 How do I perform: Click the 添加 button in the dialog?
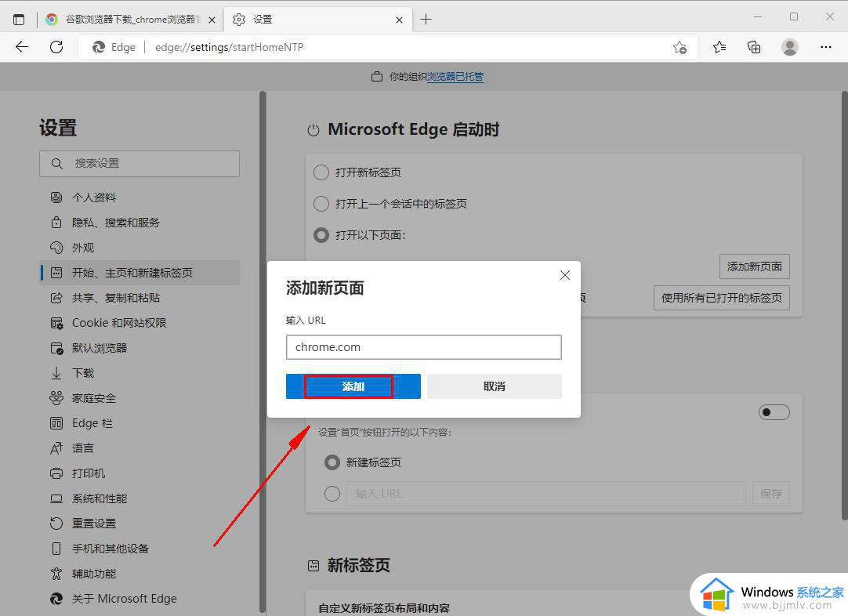pos(353,386)
